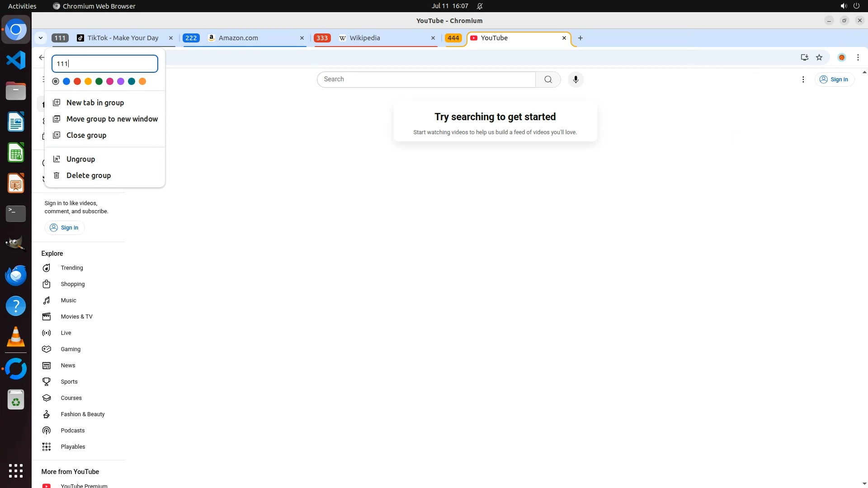Collapse the 222 tab group label
The image size is (868, 488).
click(x=191, y=38)
